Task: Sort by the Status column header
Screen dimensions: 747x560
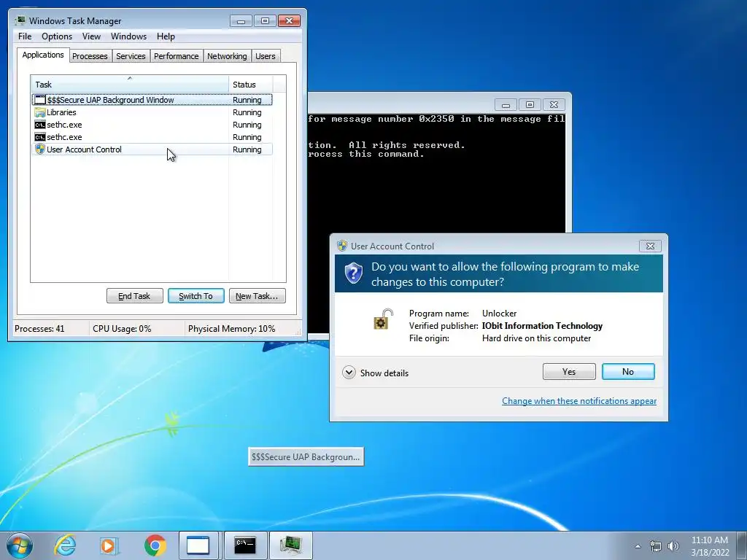Action: pyautogui.click(x=251, y=84)
